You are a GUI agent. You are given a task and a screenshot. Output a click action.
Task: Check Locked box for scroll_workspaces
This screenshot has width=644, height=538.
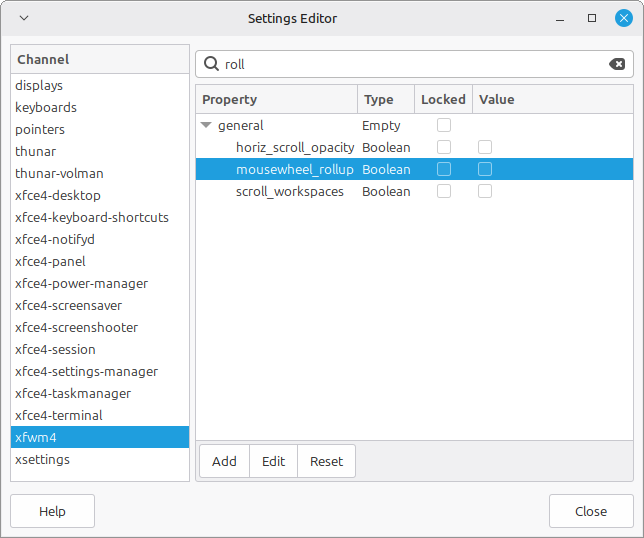tap(444, 191)
